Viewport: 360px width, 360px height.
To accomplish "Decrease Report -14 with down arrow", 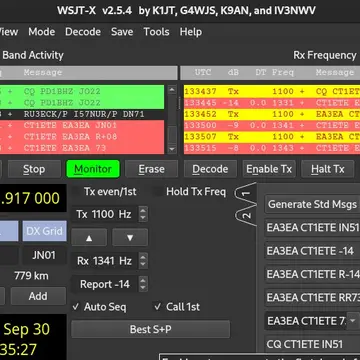I will click(143, 288).
